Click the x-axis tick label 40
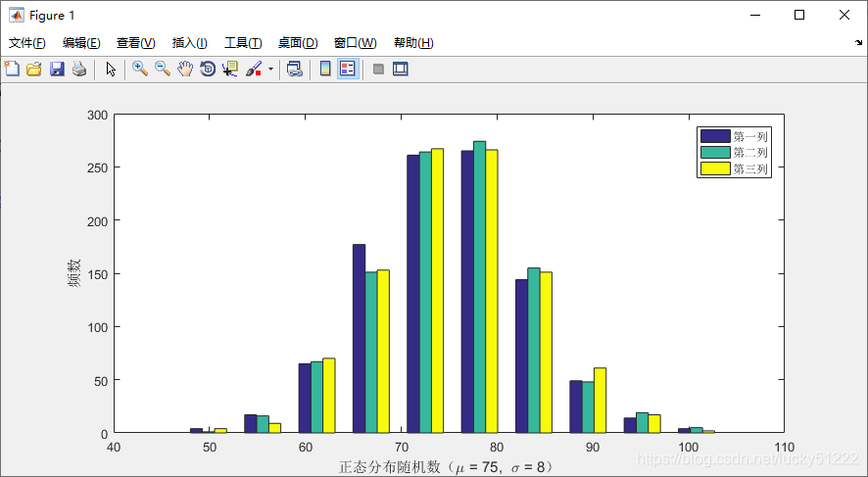This screenshot has width=868, height=477. pos(114,447)
